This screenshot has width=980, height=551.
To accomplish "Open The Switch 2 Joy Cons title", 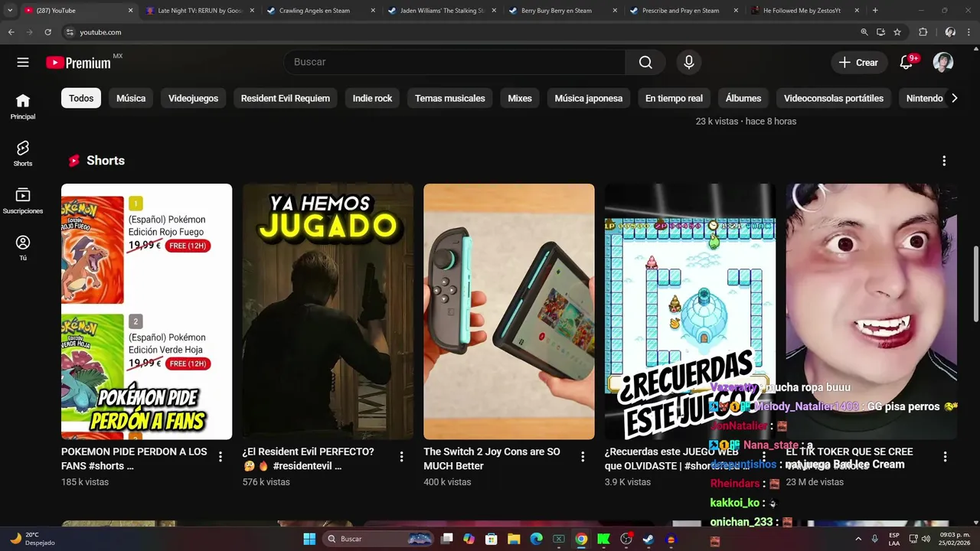I will (492, 458).
